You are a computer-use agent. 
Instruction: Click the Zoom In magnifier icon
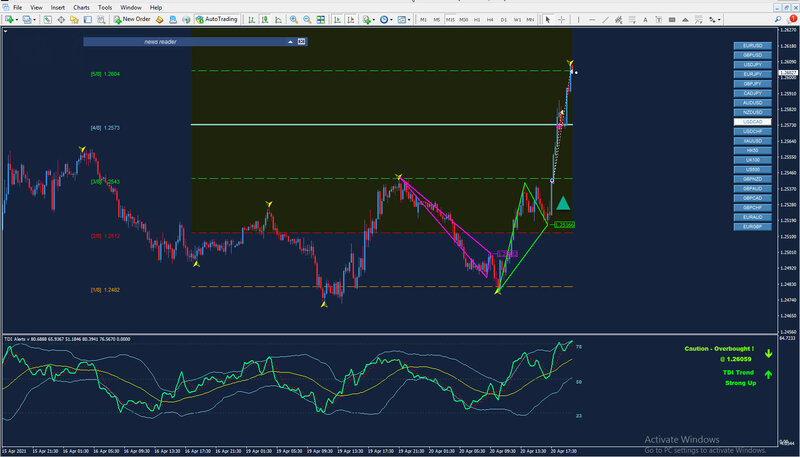pyautogui.click(x=294, y=19)
